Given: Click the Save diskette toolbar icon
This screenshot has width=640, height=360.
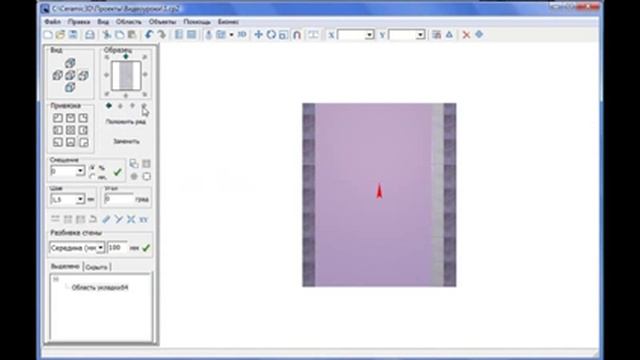Looking at the screenshot, I should point(73,35).
